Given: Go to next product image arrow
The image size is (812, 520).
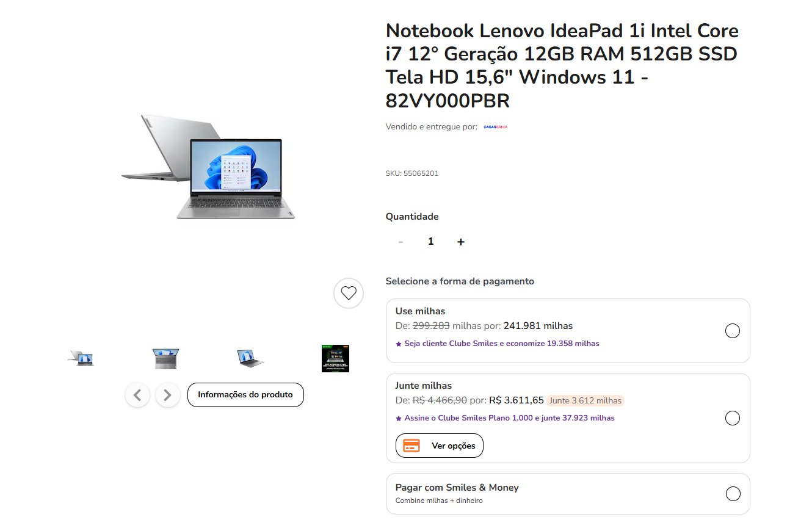Looking at the screenshot, I should [168, 395].
